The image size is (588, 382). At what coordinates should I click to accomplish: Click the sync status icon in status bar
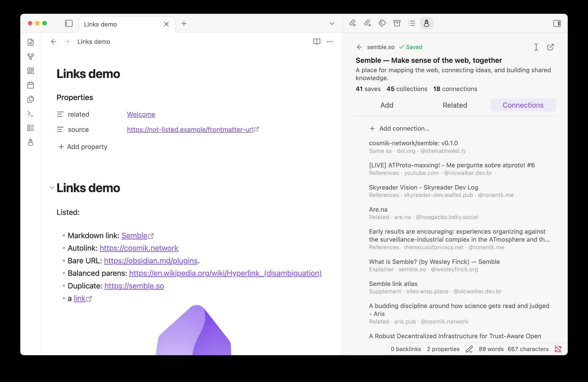[x=558, y=349]
